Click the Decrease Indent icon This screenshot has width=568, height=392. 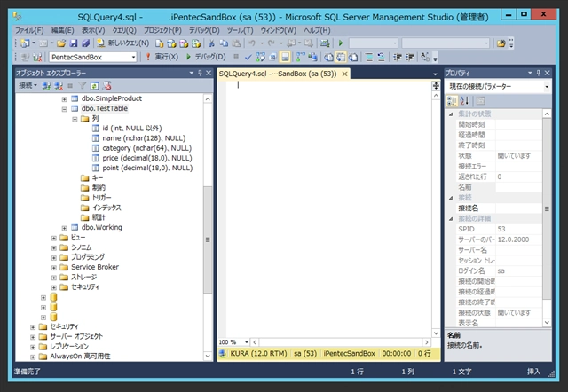pyautogui.click(x=398, y=57)
